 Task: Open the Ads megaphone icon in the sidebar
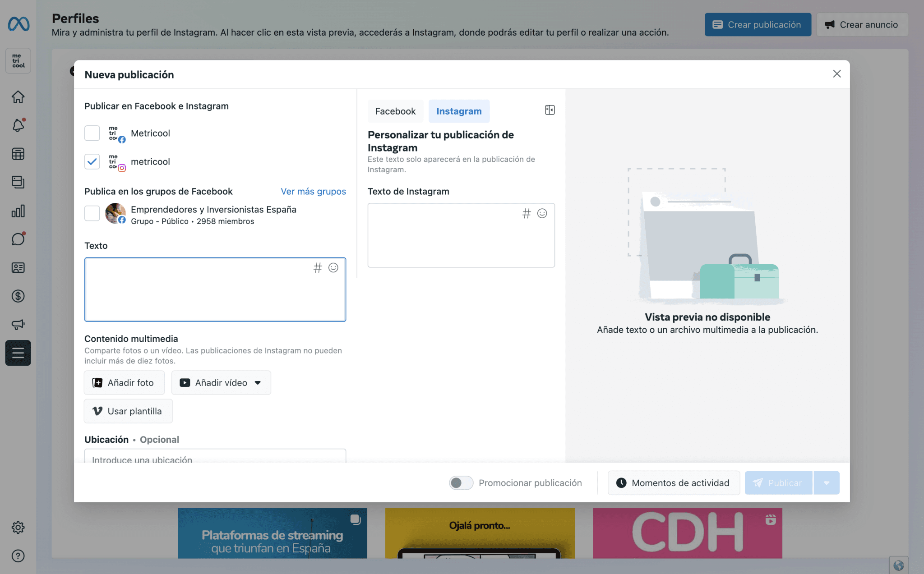18,324
